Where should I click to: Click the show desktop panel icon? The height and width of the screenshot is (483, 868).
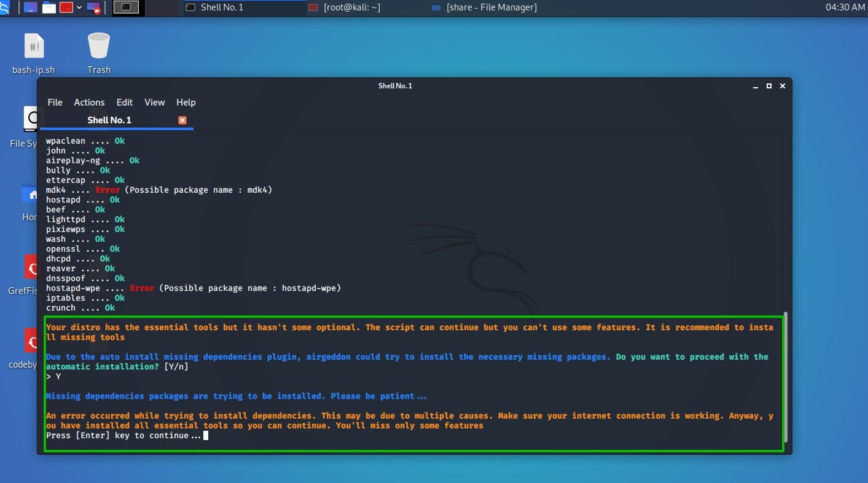[x=29, y=7]
